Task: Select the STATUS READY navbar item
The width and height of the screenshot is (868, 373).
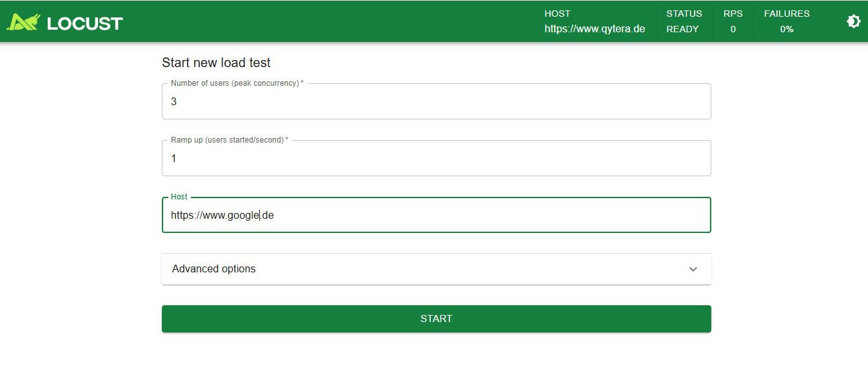Action: 684,21
